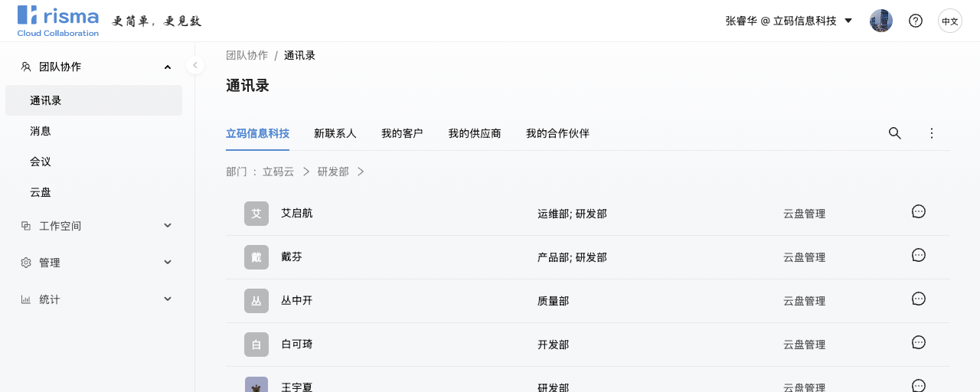Viewport: 980px width, 392px height.
Task: Click chat bubble icon for 丛中开
Action: tap(919, 299)
